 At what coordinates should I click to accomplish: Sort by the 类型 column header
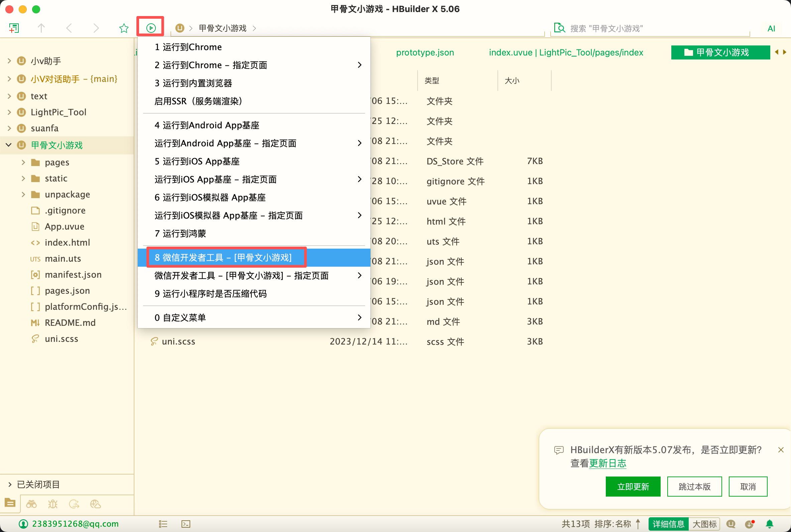[457, 81]
